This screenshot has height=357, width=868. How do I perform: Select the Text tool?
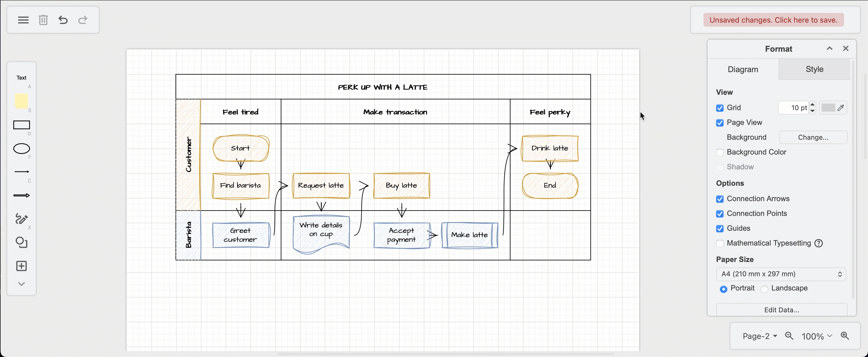click(x=21, y=78)
